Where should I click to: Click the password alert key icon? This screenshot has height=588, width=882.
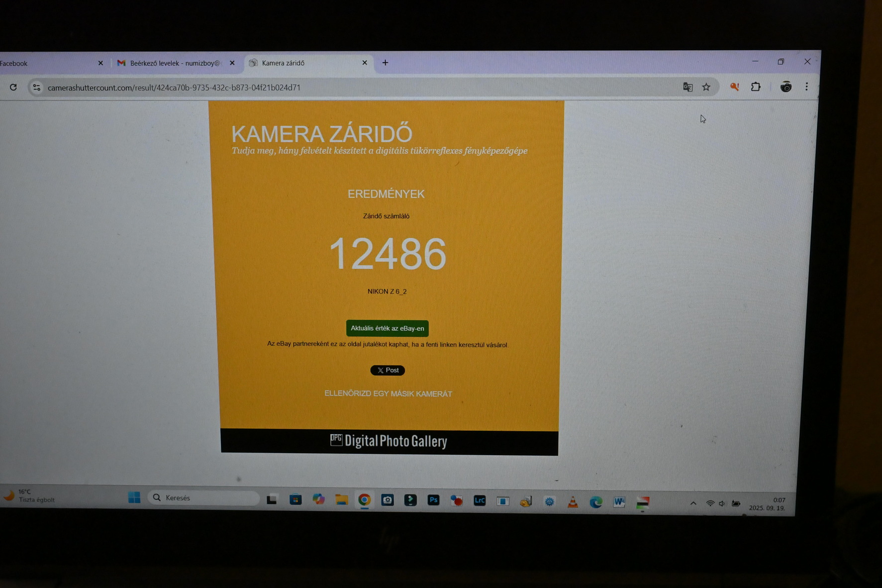pos(734,87)
